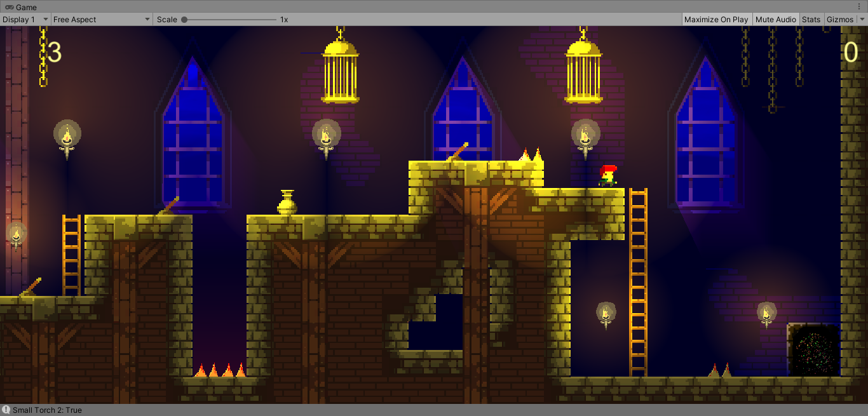
Task: Click the info icon in the status bar
Action: [x=6, y=410]
